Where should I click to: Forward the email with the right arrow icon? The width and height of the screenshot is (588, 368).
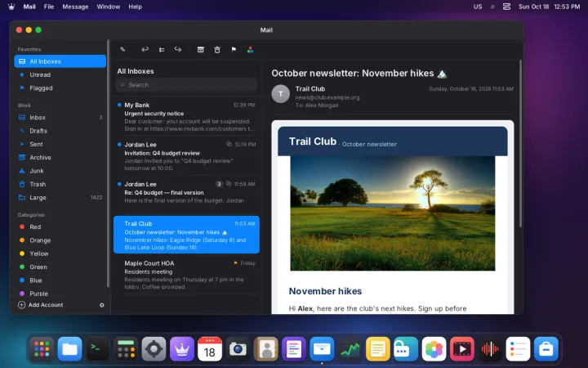point(178,50)
